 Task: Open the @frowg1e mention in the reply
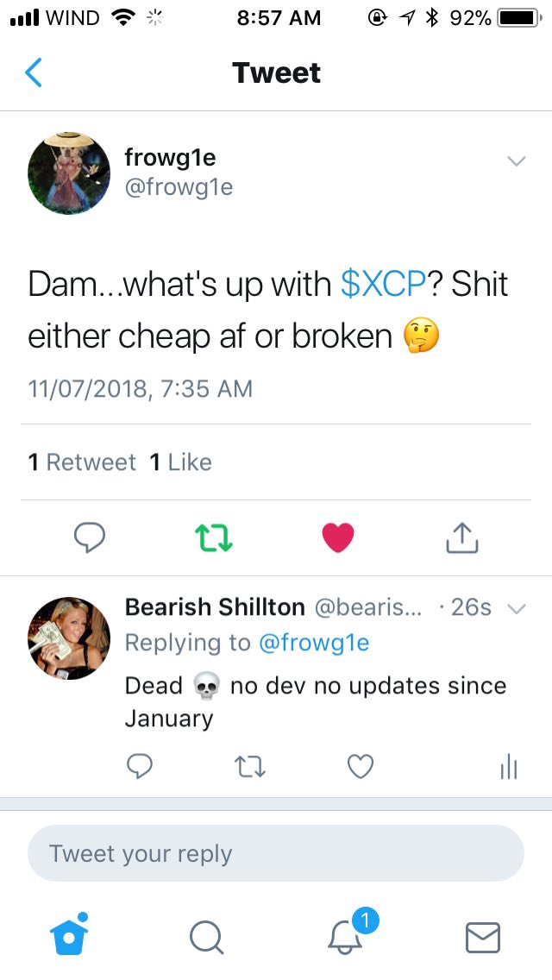[x=314, y=643]
